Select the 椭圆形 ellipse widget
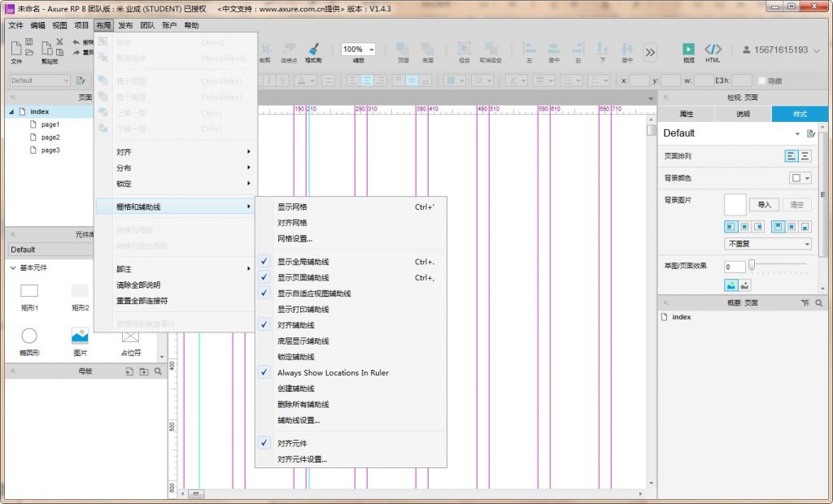This screenshot has height=504, width=833. tap(29, 336)
